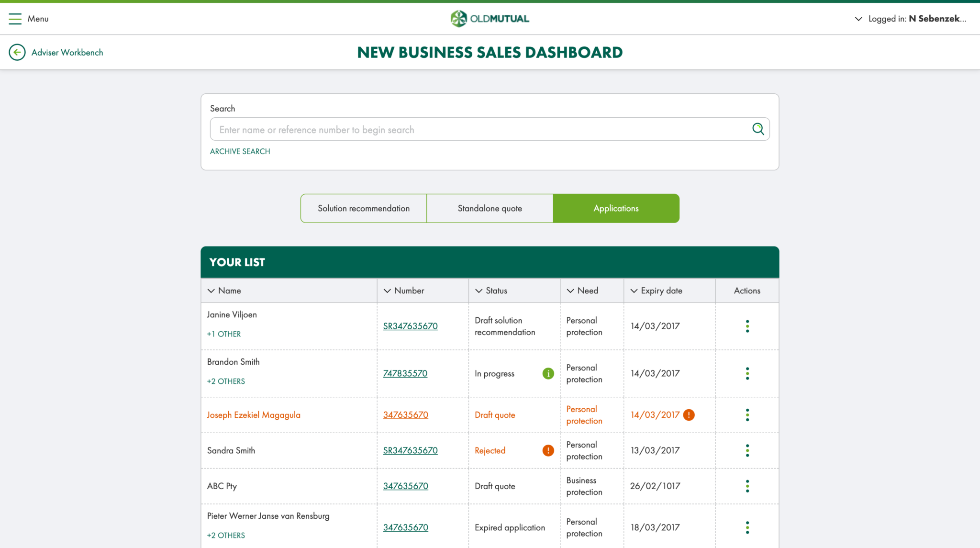Click the Rejected status text

[x=490, y=450]
